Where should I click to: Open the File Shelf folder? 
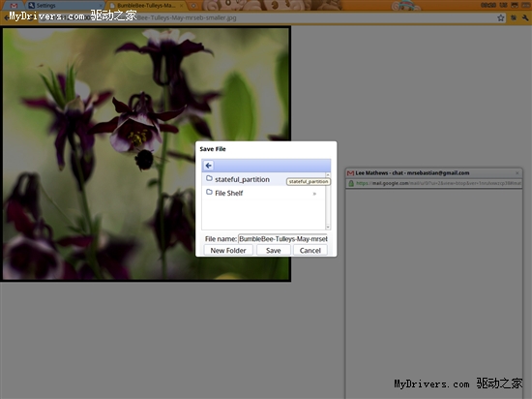click(264, 193)
